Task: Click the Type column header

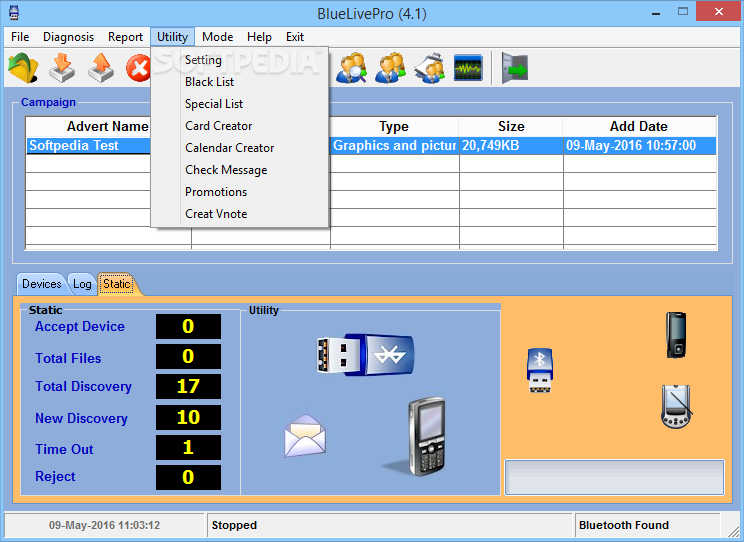Action: [394, 127]
